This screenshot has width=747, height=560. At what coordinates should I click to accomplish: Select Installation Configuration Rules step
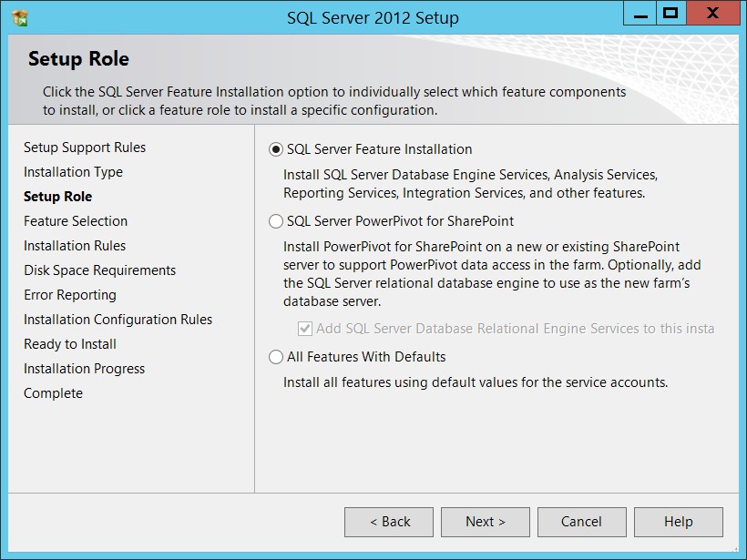[118, 320]
